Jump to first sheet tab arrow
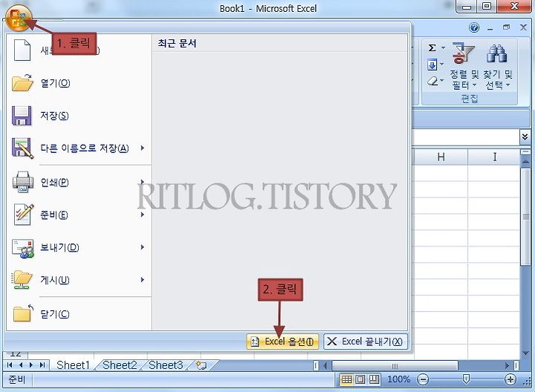The height and width of the screenshot is (392, 535). pyautogui.click(x=10, y=365)
